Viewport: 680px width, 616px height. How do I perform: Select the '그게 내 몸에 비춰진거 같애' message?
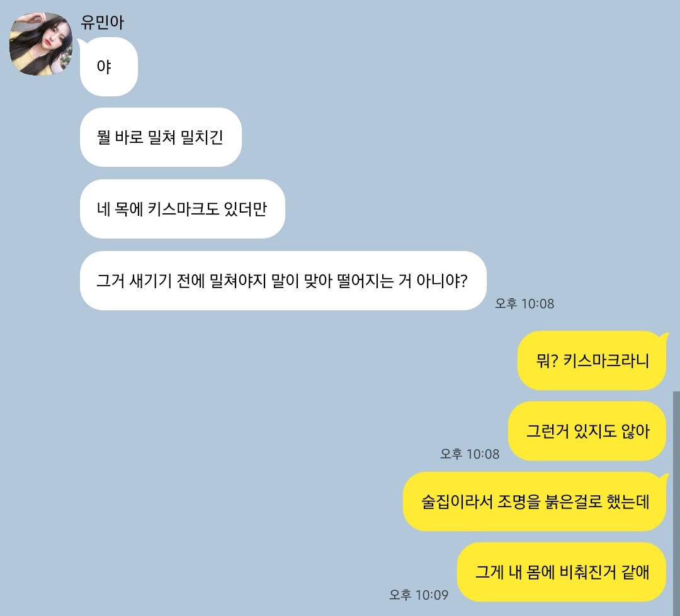click(561, 572)
